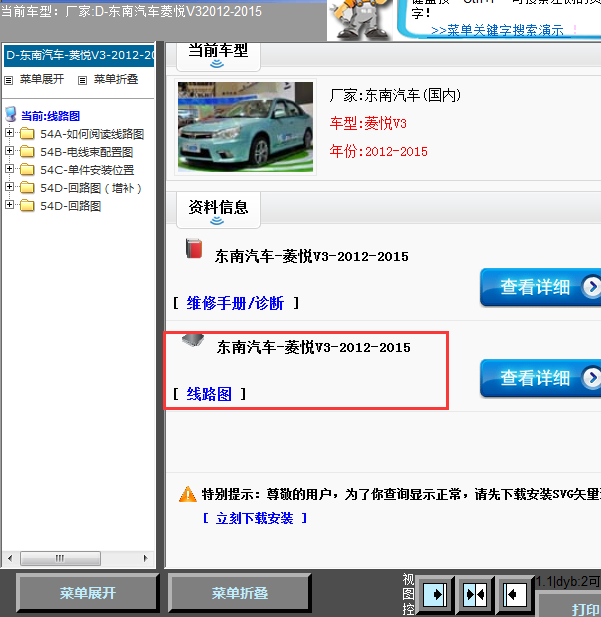Viewport: 601px width, 617px height.
Task: Click the 车型:菱悦V3 red text
Action: pos(368,124)
